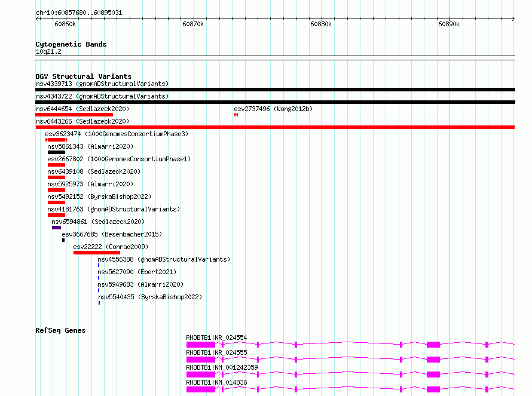Click the blue tick under nsv4556388
532x396 pixels.
[x=99, y=265]
